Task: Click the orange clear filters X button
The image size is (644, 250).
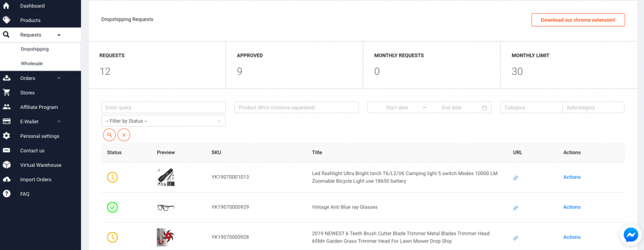Action: pyautogui.click(x=124, y=135)
